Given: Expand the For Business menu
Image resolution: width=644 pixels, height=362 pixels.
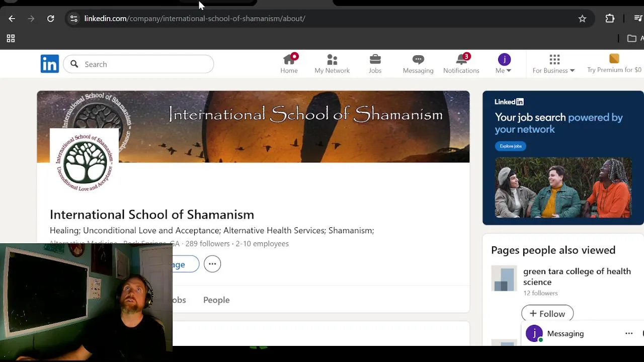Looking at the screenshot, I should click(x=554, y=64).
